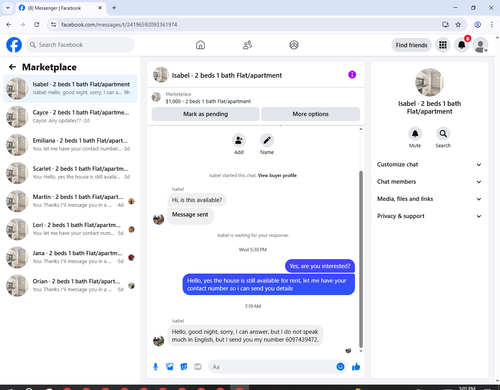Viewport: 500px width, 390px height.
Task: Open Scarlet conversation in the list
Action: [70, 173]
